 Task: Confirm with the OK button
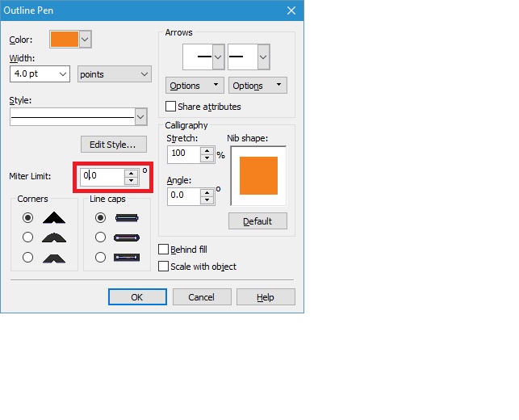click(137, 296)
